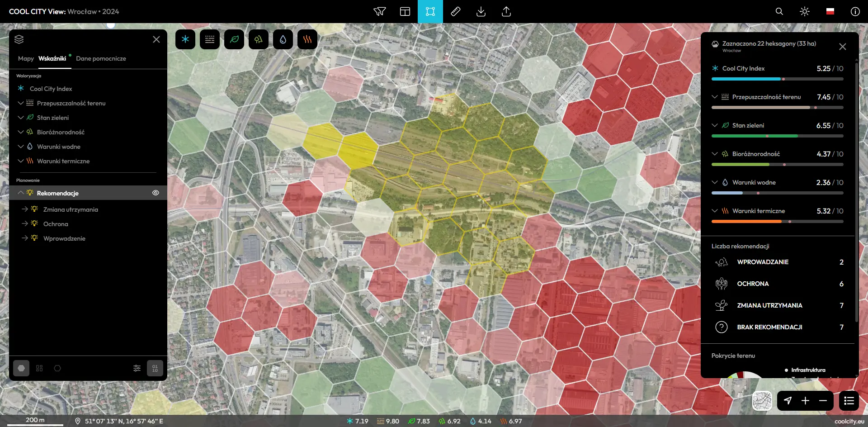This screenshot has width=868, height=427.
Task: Select the permeability layer button above map
Action: [210, 39]
